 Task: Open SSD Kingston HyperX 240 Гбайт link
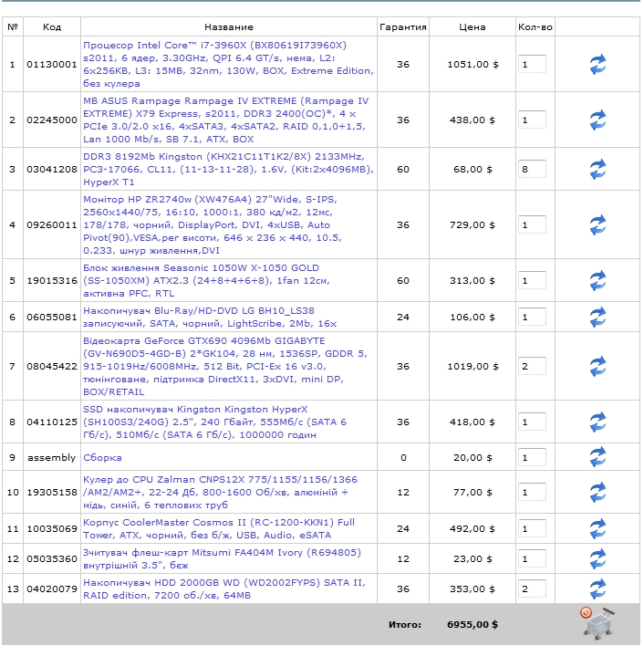214,422
